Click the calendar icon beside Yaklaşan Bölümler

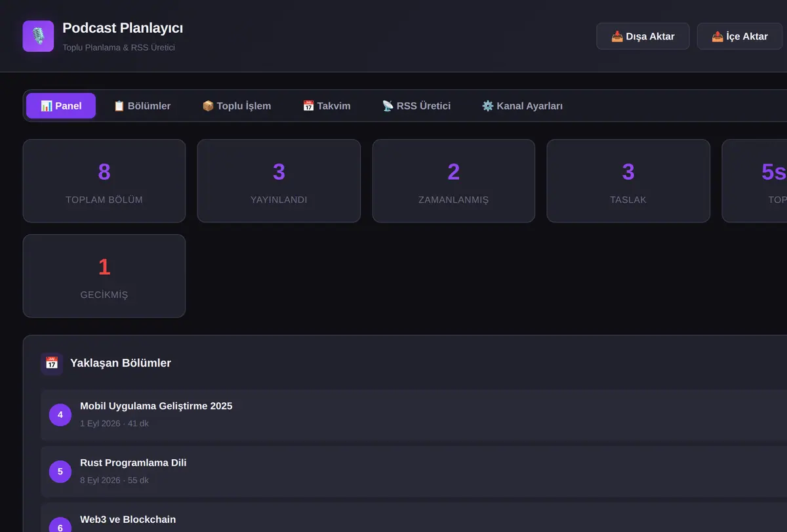[x=52, y=363]
